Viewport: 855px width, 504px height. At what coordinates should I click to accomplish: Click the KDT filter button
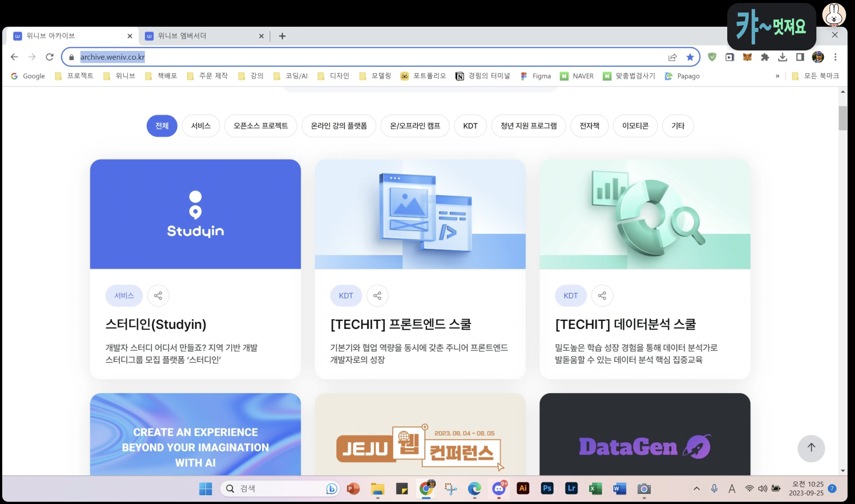pos(470,126)
